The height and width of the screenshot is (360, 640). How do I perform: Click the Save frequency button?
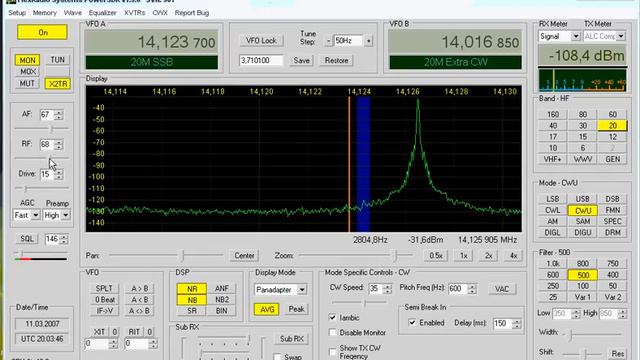point(302,60)
